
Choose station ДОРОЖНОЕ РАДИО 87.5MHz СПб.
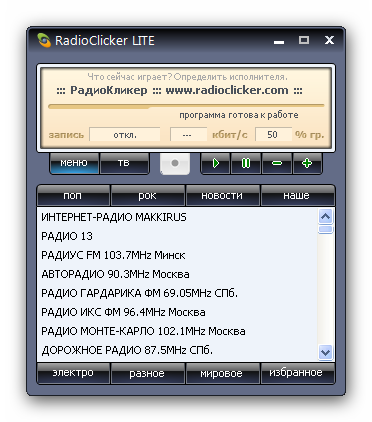point(177,350)
